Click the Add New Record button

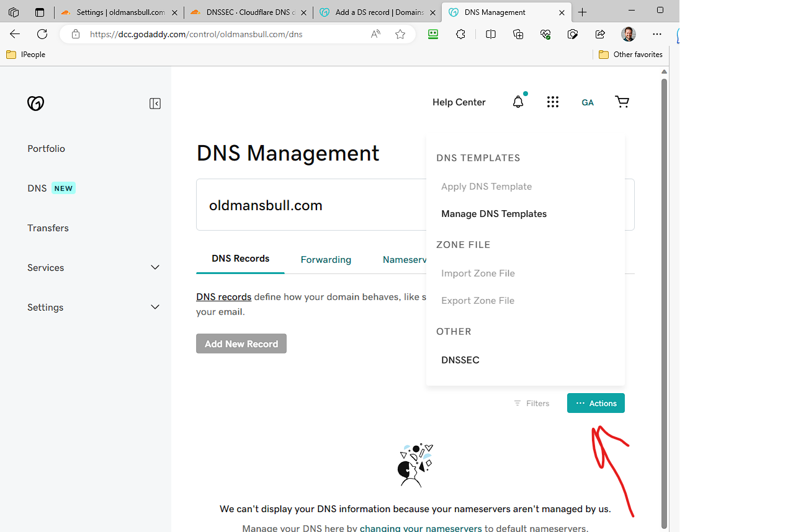click(241, 344)
